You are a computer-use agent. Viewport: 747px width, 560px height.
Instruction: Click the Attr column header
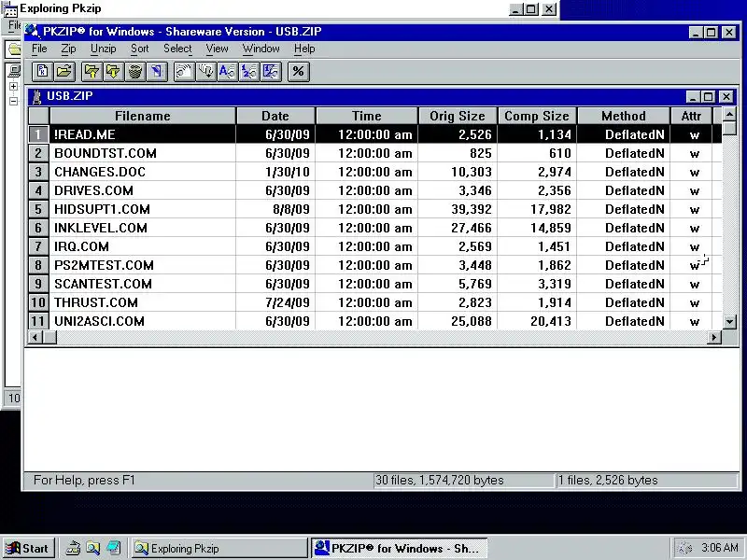pos(691,116)
